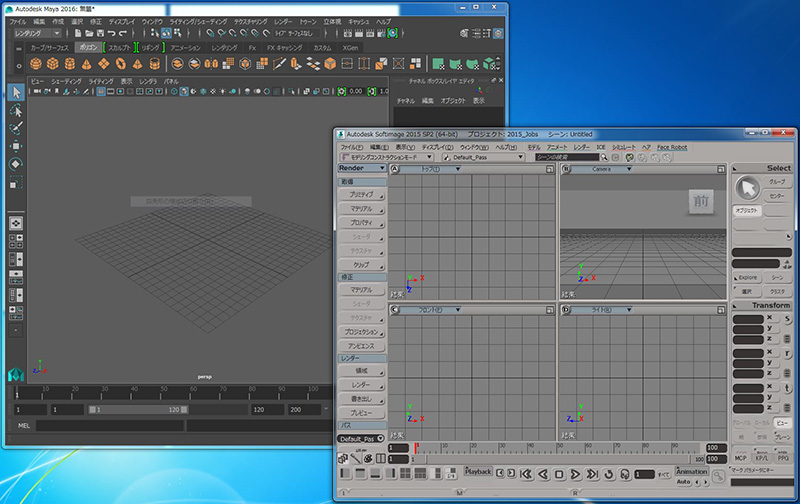
Task: Click the Save Scene icon in Maya
Action: point(101,33)
